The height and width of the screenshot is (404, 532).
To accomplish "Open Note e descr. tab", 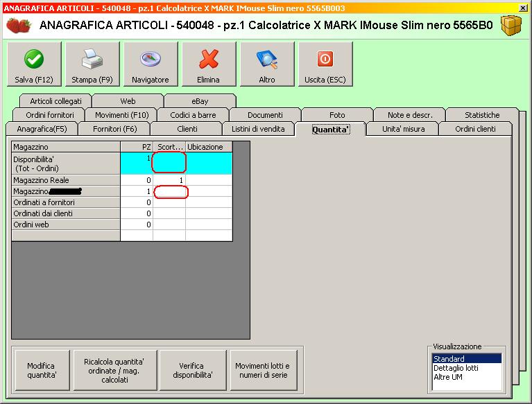I will [x=410, y=115].
